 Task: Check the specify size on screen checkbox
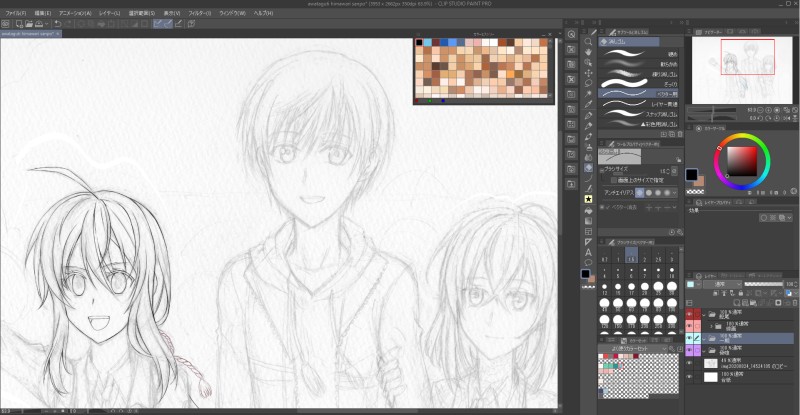click(x=614, y=180)
